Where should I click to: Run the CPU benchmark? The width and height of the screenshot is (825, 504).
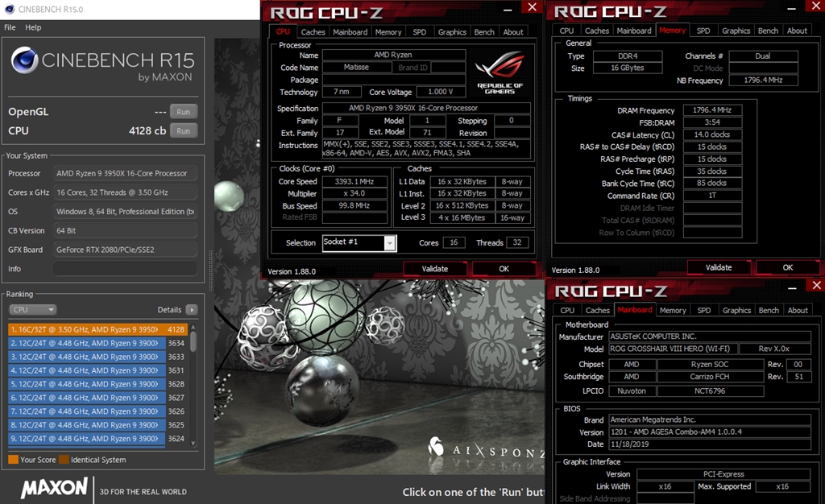(183, 130)
